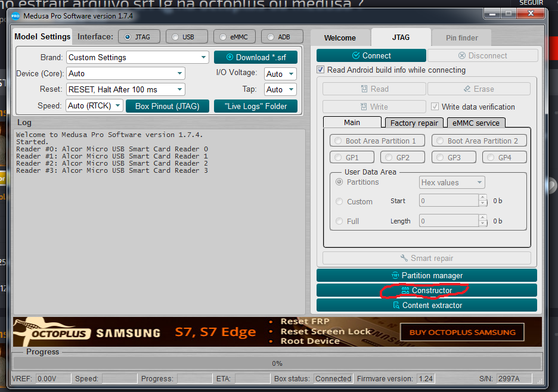Click the Firmware version field 1.24
This screenshot has height=392, width=558.
426,378
